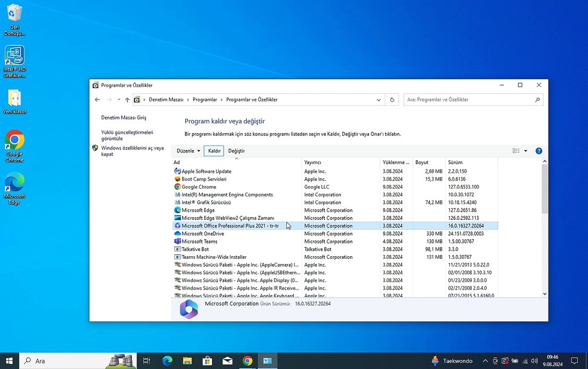Open recent locations dropdown near navigation arrows
This screenshot has width=588, height=369.
tap(119, 99)
